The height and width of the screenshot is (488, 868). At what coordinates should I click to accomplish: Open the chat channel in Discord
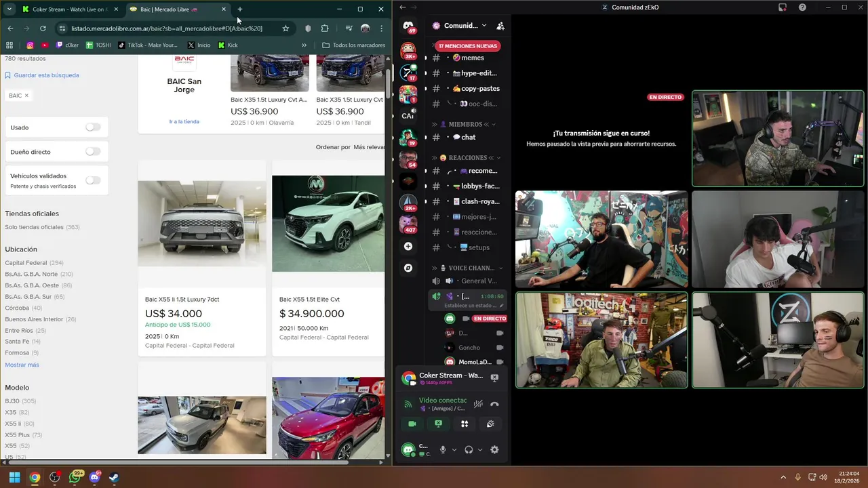(468, 137)
